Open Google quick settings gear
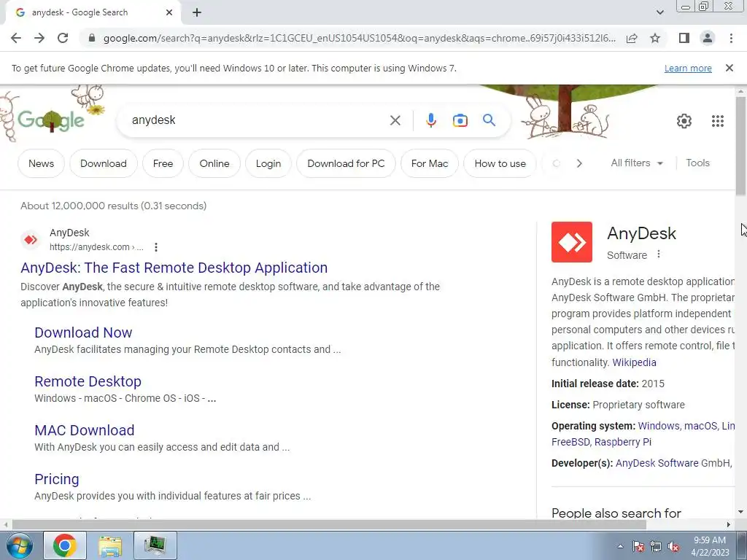The image size is (747, 560). click(684, 121)
